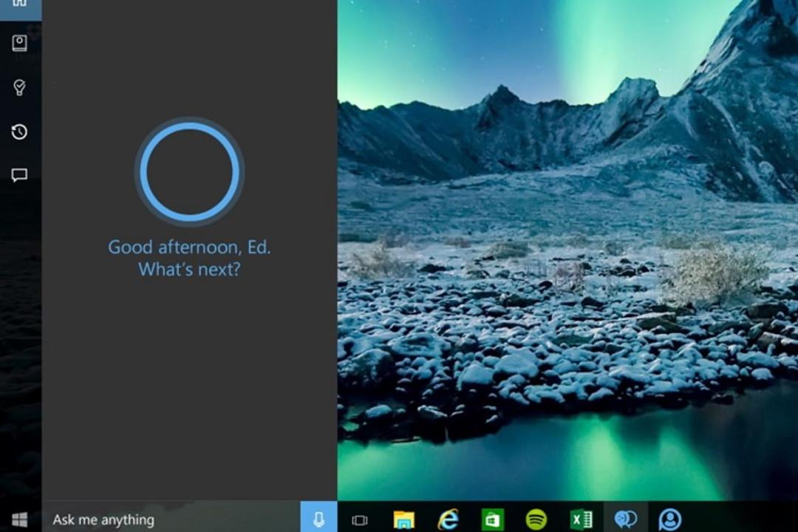Click the 'What's next?' prompt text

click(x=189, y=269)
